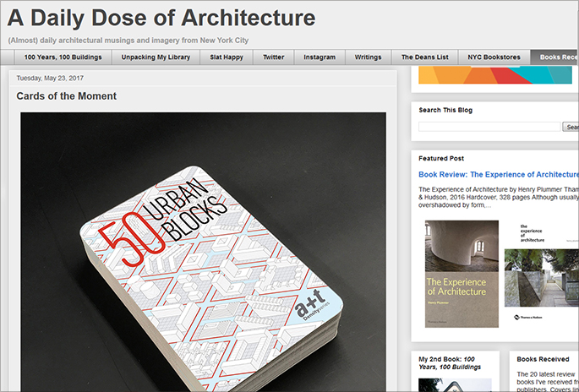
Task: Click the My 2nd Book sidebar heading
Action: (x=450, y=362)
